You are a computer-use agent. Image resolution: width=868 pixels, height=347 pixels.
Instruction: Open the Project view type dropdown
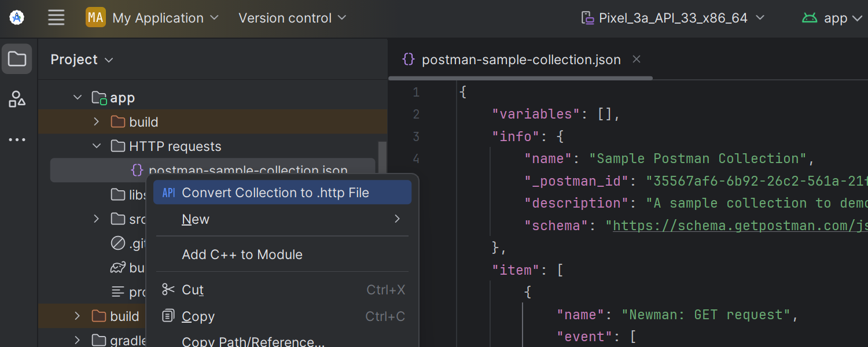82,60
